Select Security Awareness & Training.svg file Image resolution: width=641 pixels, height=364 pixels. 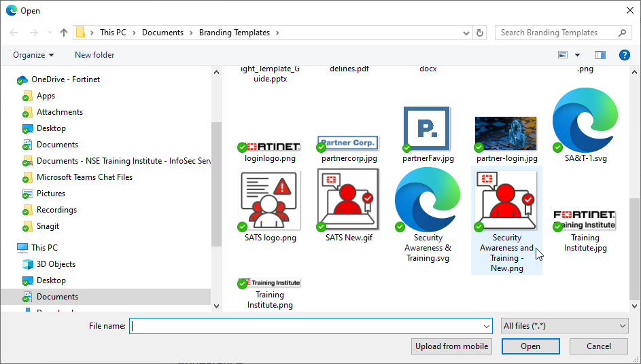428,215
